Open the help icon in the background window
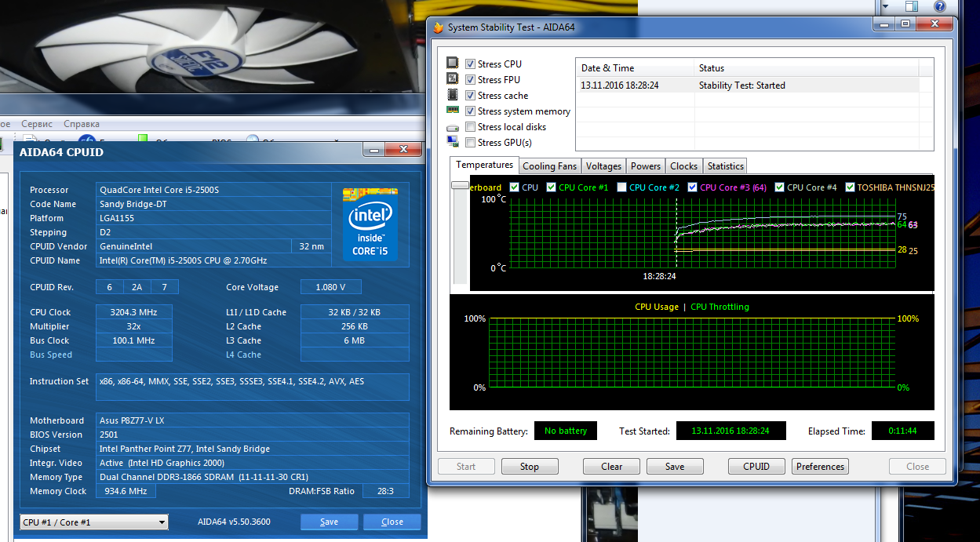Screen dimensions: 980x542 [x=939, y=6]
